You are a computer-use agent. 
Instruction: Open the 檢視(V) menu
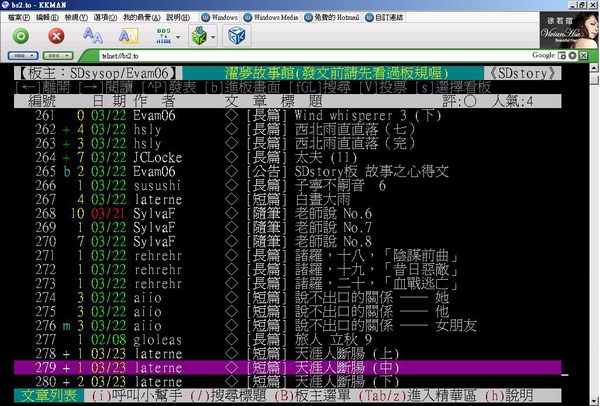(76, 18)
